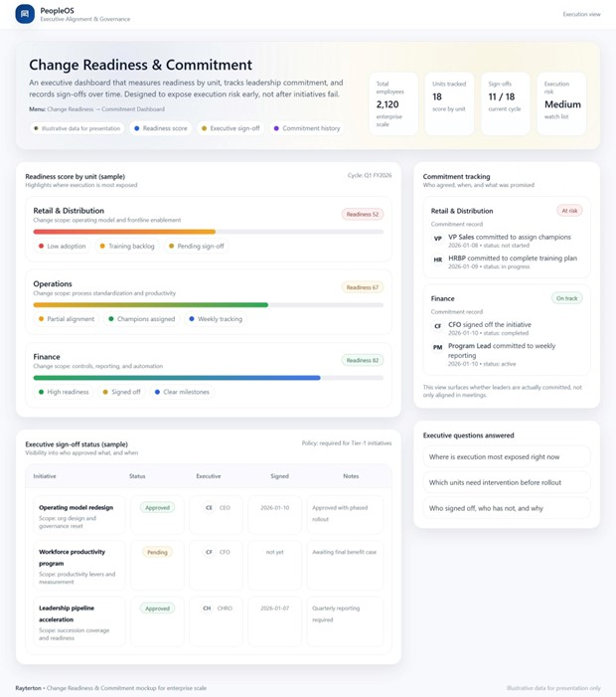Click the HR avatar badge for HRBP
The height and width of the screenshot is (697, 616).
pos(438,260)
